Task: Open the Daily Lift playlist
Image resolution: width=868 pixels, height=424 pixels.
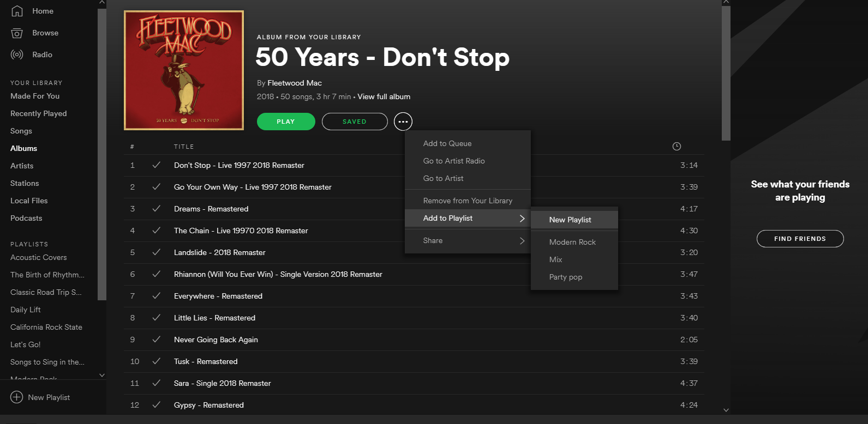Action: pyautogui.click(x=26, y=310)
